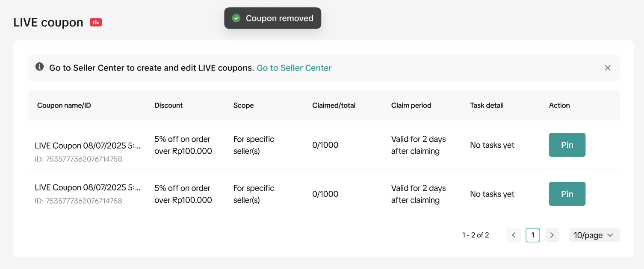This screenshot has height=269, width=644.
Task: Click the red chart icon beside LIVE coupon
Action: coord(96,22)
